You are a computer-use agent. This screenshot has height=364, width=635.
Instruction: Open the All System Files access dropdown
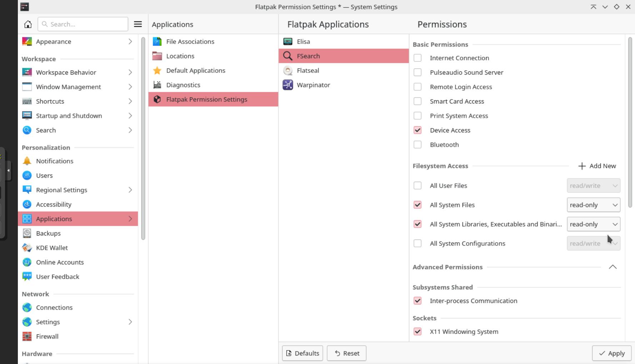point(593,205)
